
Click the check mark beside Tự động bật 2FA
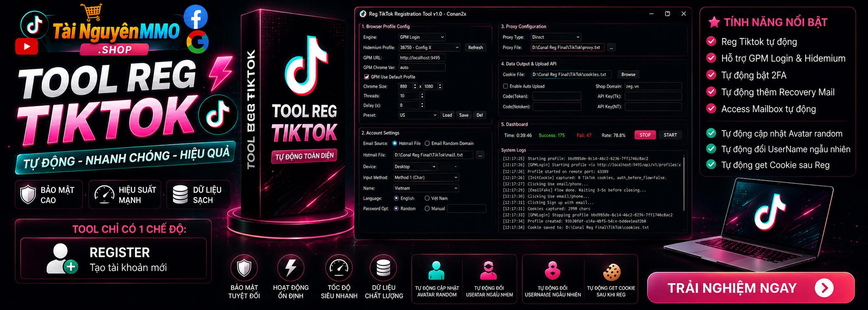tap(711, 75)
